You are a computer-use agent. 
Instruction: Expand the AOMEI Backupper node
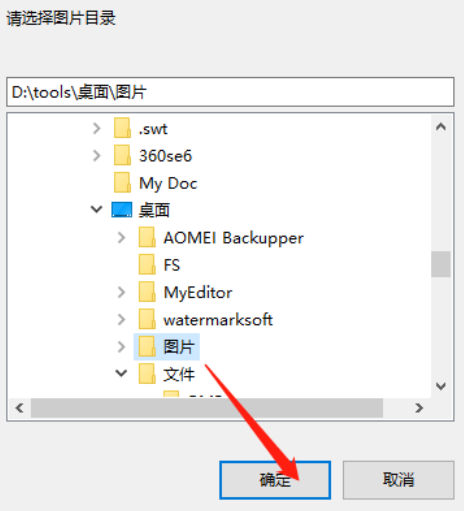[x=121, y=238]
